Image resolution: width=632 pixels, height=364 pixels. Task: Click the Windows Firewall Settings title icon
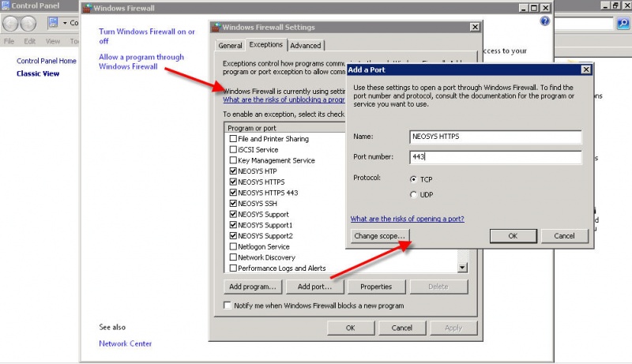[x=216, y=27]
